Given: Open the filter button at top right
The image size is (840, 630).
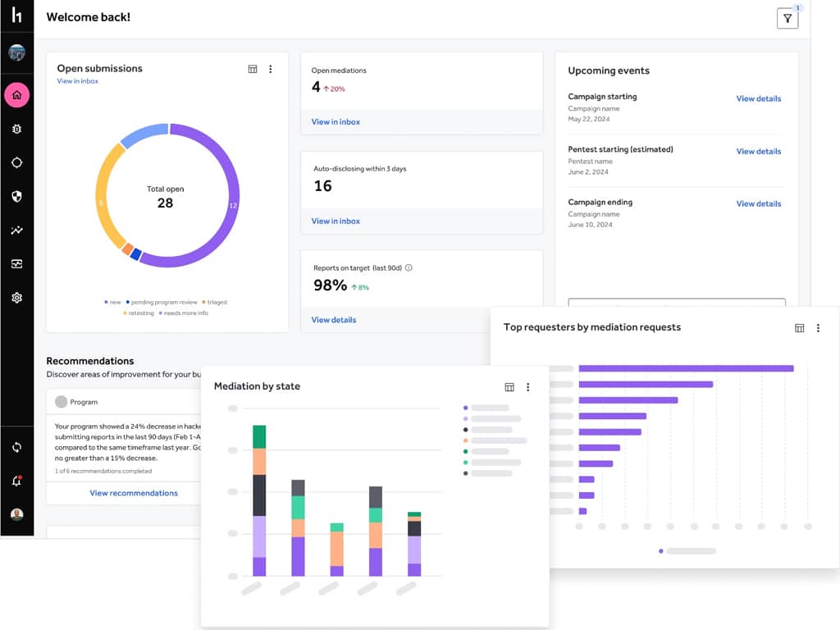Looking at the screenshot, I should (787, 18).
